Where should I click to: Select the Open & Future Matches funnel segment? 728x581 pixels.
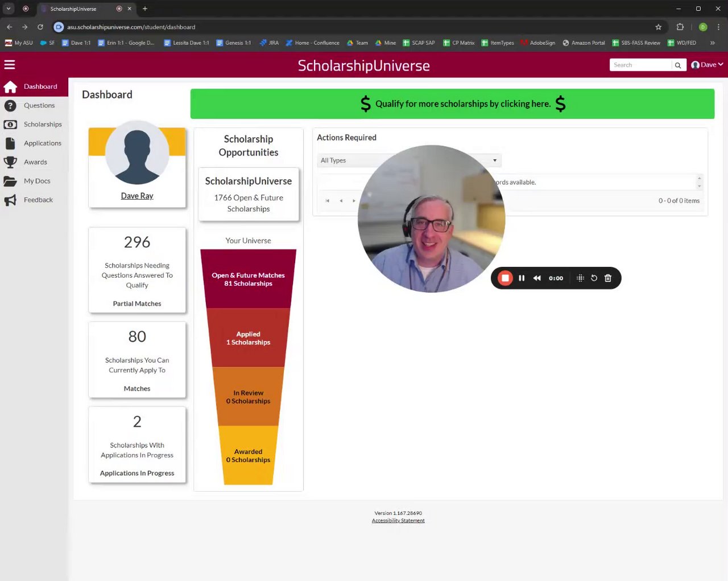click(249, 279)
